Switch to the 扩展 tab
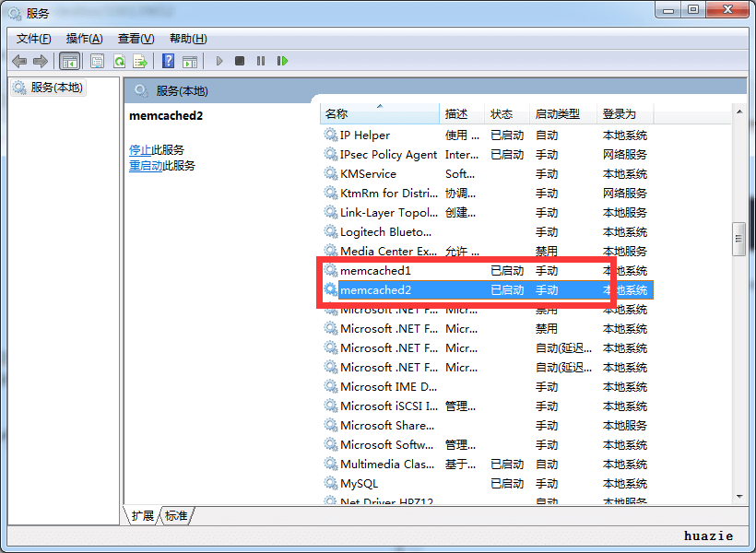Screen dimensions: 756x553 pyautogui.click(x=142, y=515)
